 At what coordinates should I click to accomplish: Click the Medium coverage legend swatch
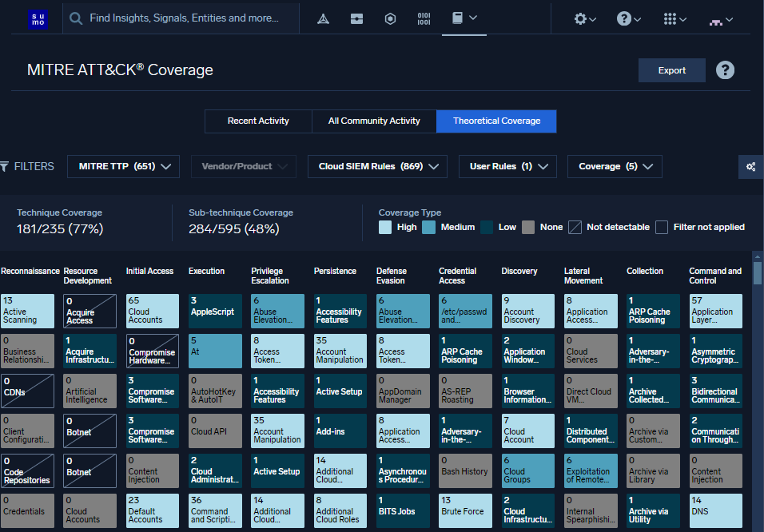click(x=429, y=227)
